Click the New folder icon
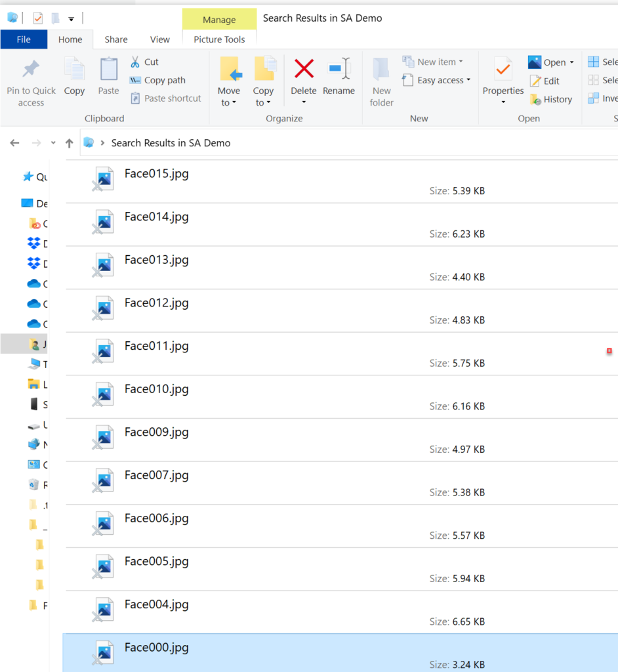Screen dimensions: 618x672 [x=381, y=69]
